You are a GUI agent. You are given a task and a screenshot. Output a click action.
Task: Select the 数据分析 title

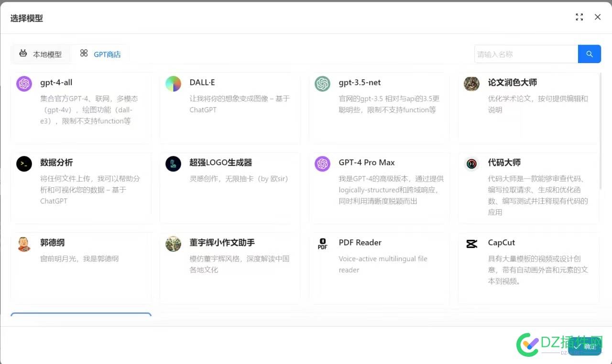point(56,162)
